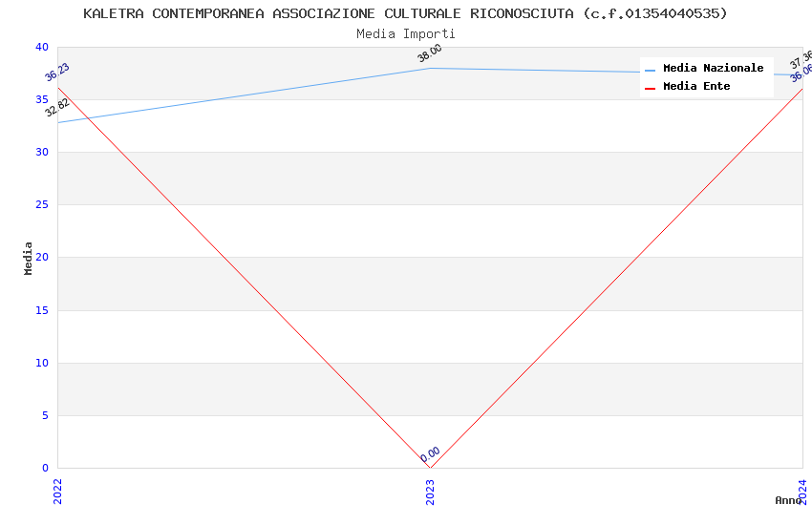Click the 38.00 data label
This screenshot has width=812, height=525.
430,52
